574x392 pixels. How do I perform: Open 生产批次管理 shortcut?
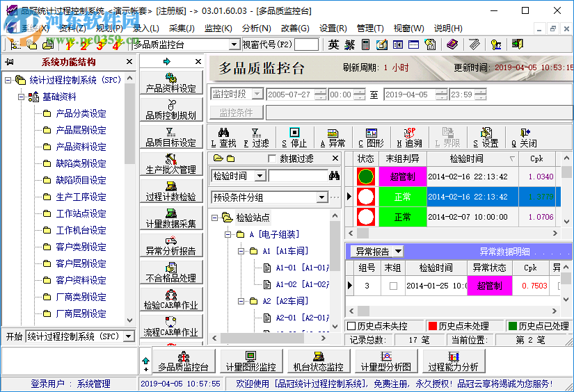click(x=171, y=164)
